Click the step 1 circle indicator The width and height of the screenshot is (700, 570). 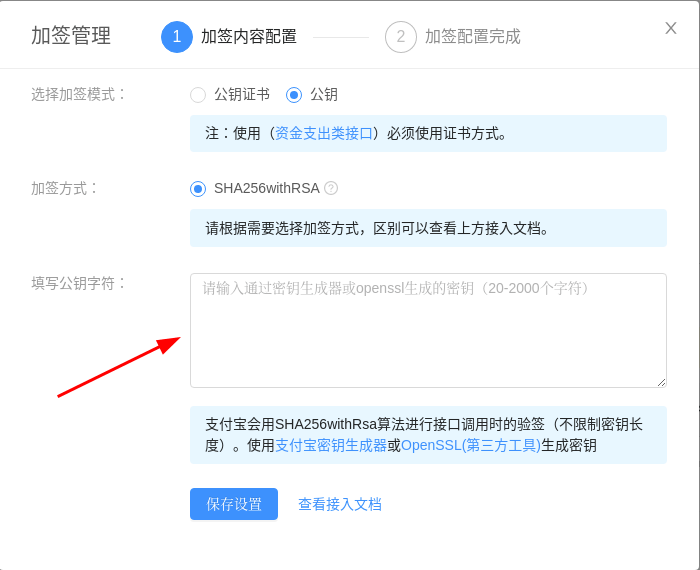[177, 37]
